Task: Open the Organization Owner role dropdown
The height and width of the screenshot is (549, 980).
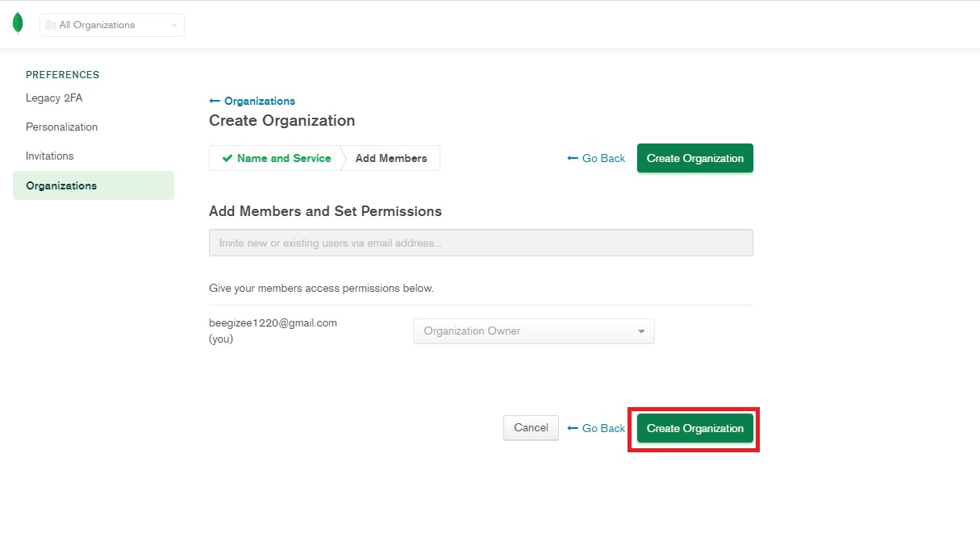Action: [x=533, y=331]
